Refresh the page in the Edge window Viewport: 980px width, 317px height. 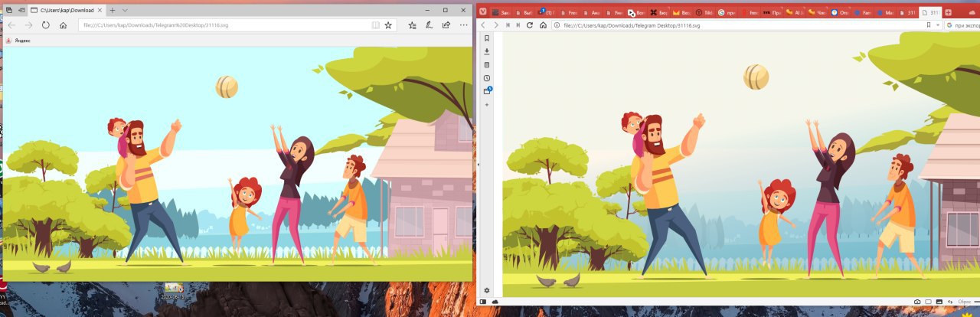pos(46,25)
